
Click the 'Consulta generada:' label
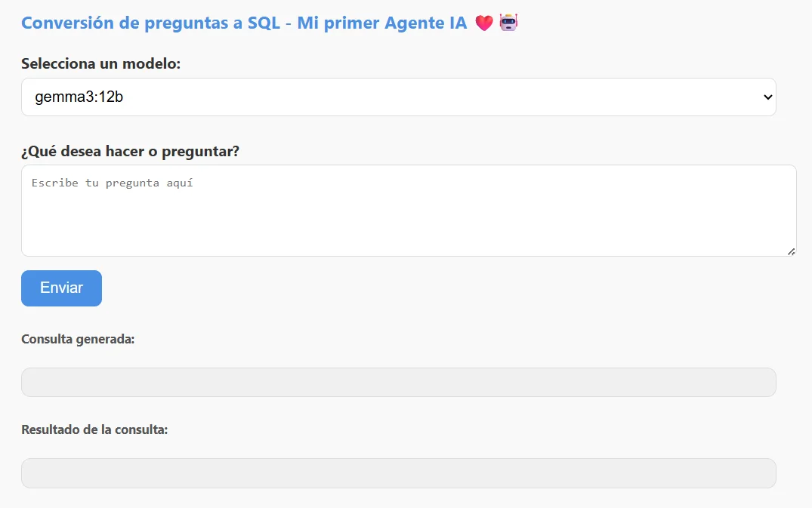coord(78,340)
